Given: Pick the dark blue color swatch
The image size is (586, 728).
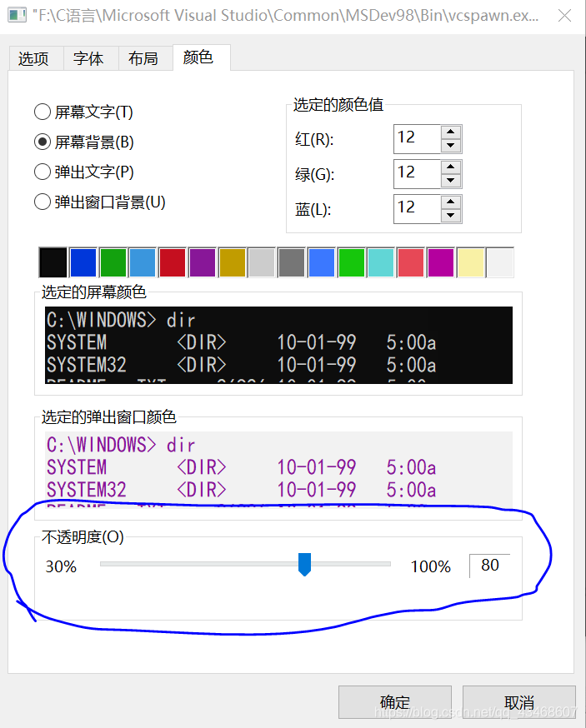Looking at the screenshot, I should 83,262.
